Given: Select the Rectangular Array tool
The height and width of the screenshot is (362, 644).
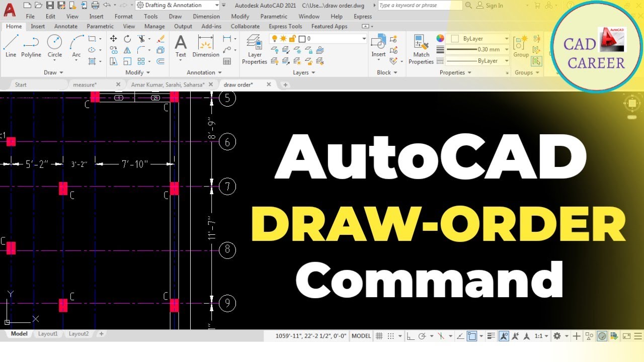Looking at the screenshot, I should click(x=141, y=61).
